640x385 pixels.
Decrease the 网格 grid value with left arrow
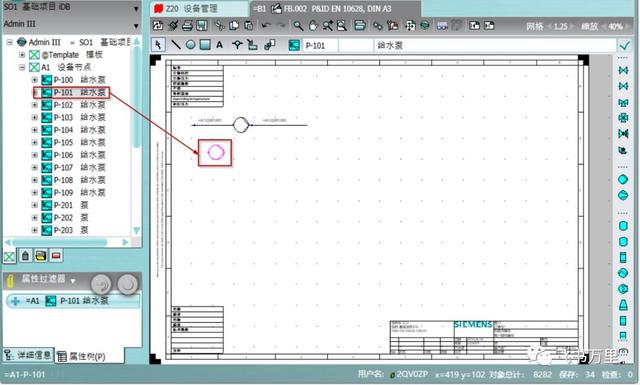pyautogui.click(x=549, y=27)
